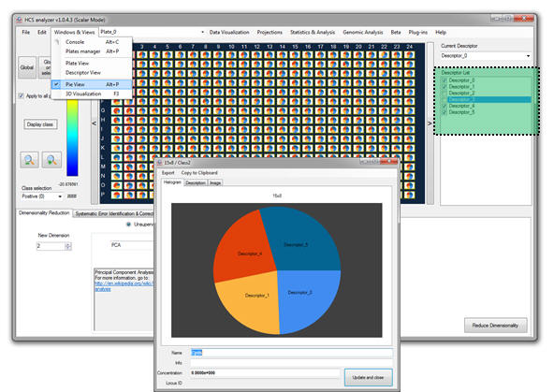554x392 pixels.
Task: Open the PCA method dropdown
Action: coord(133,245)
